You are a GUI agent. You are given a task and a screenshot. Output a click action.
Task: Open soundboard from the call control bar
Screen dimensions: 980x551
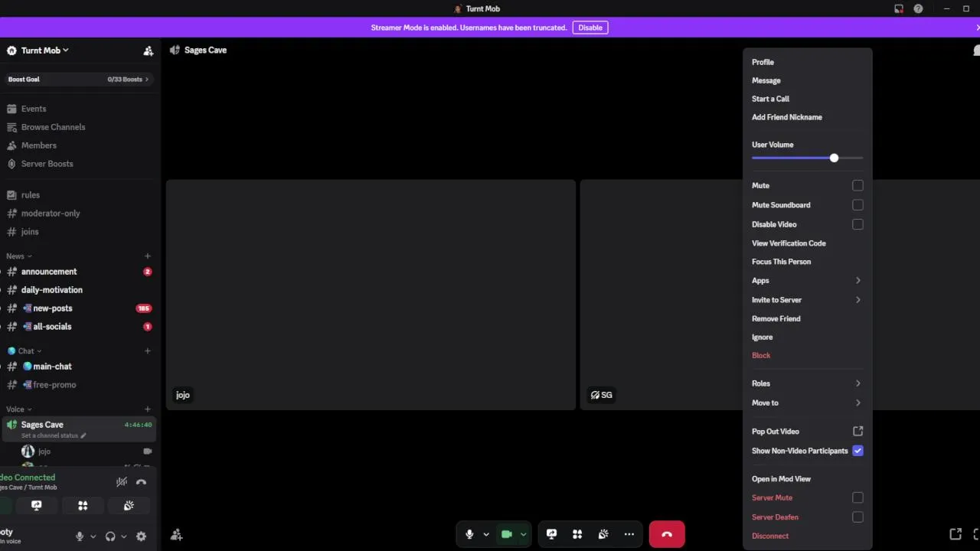(x=603, y=534)
